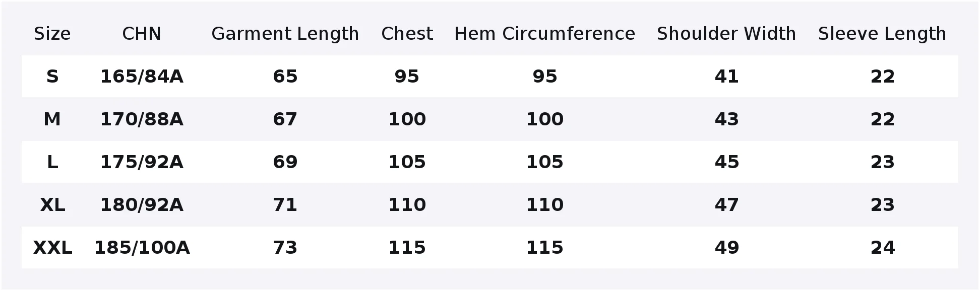Click sleeve length value 24
This screenshot has height=291, width=980.
point(882,248)
